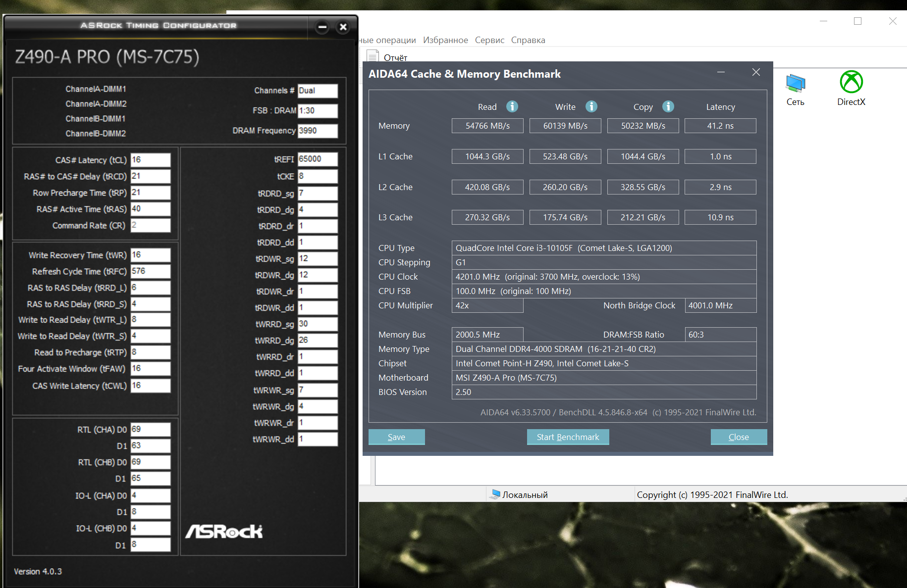
Task: Click the Write Recovery Time (tWR) field
Action: (151, 255)
